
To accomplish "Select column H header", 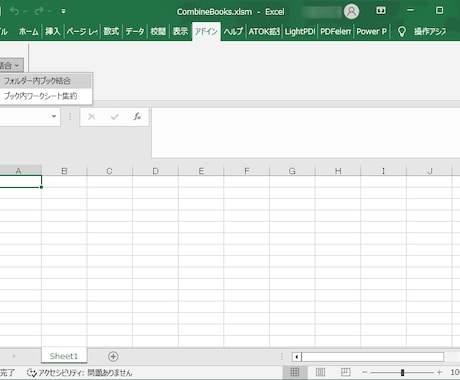I will click(338, 171).
